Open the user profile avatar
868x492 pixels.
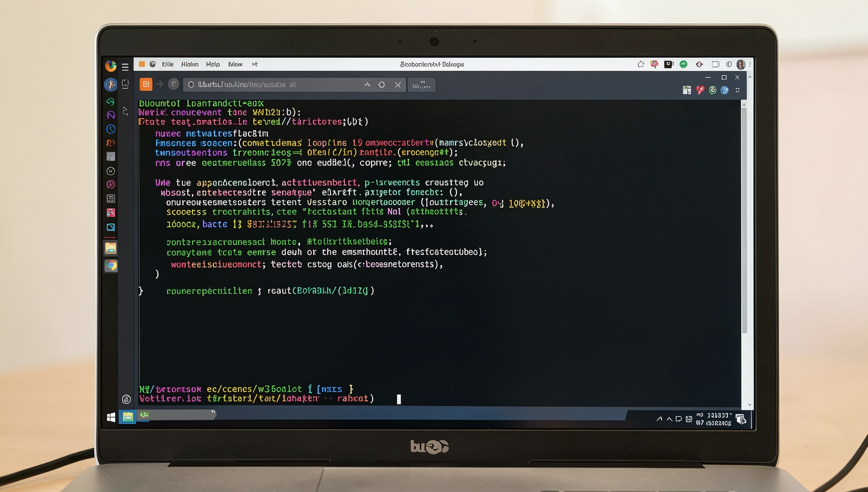click(741, 65)
